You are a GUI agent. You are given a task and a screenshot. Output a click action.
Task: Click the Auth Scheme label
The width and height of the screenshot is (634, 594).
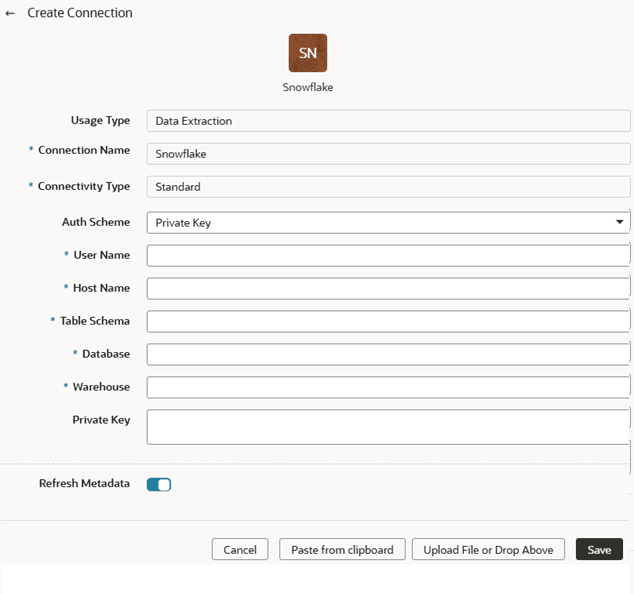96,222
